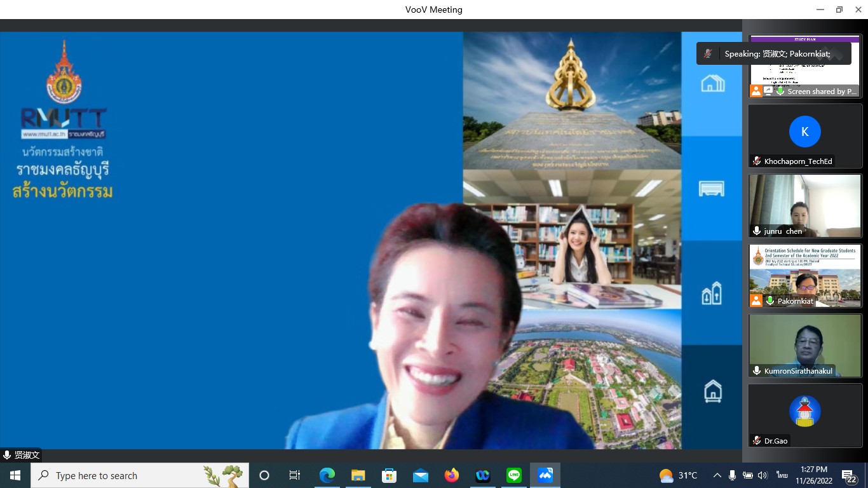Open the notification center showing 22 notifications
The image size is (868, 488).
[849, 476]
